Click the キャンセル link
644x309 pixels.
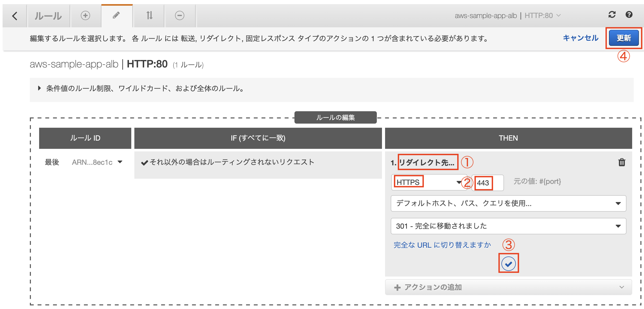click(x=580, y=38)
